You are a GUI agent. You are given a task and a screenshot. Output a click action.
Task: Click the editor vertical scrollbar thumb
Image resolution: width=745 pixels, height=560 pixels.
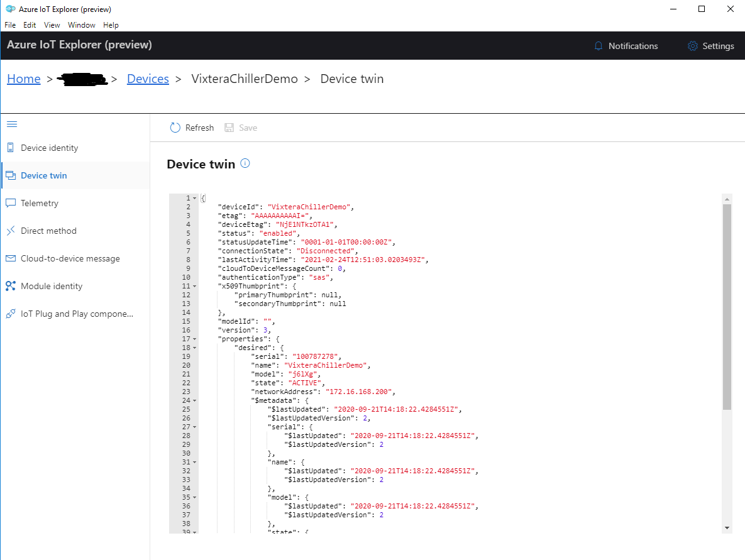click(727, 307)
